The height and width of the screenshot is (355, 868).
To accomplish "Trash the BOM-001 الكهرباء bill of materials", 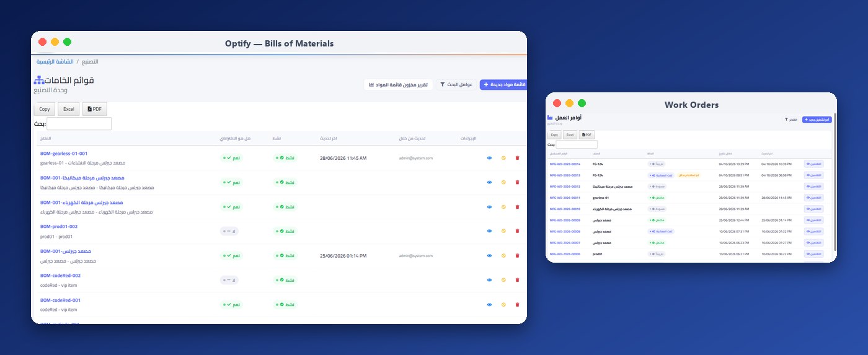I will 517,207.
